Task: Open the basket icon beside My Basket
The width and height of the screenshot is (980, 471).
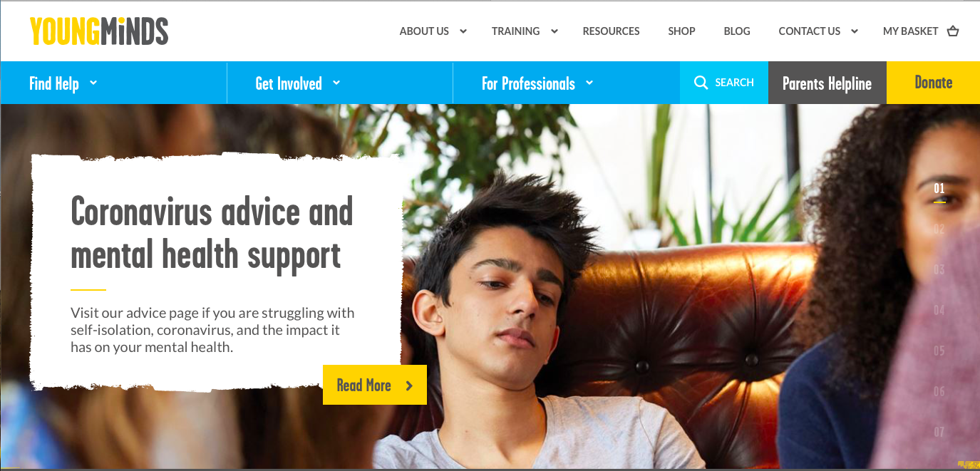Action: click(x=953, y=31)
